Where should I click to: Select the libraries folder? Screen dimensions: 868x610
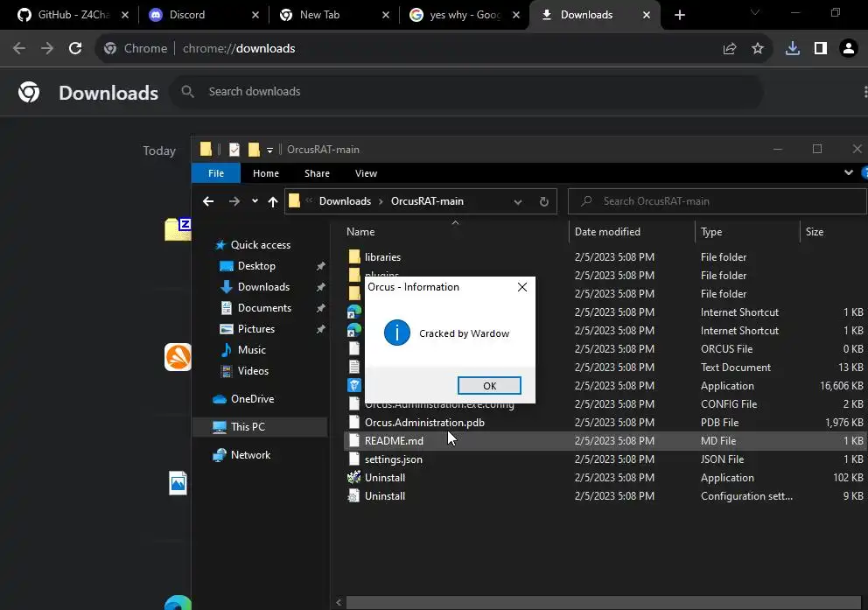coord(382,256)
